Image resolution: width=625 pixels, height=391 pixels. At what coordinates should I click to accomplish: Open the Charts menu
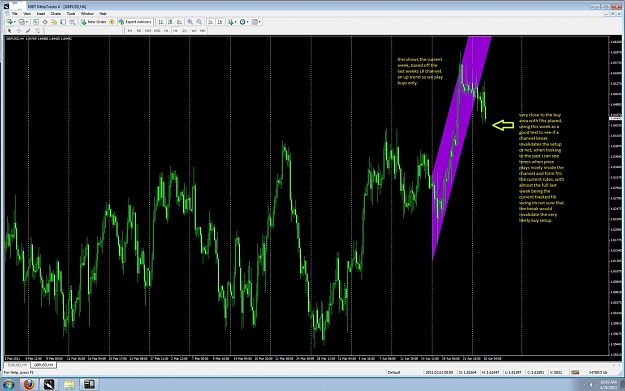tap(56, 14)
